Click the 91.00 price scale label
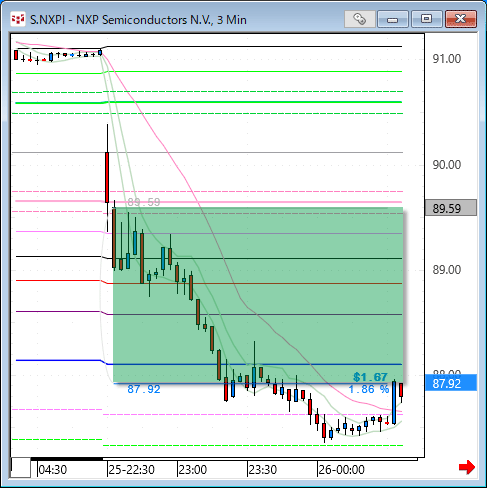 447,59
